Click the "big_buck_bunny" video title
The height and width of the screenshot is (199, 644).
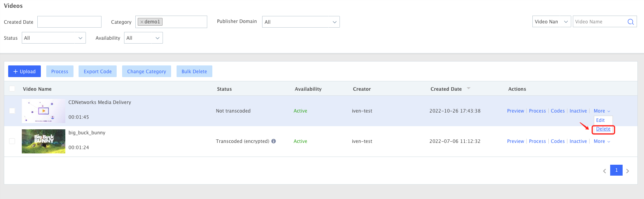87,133
